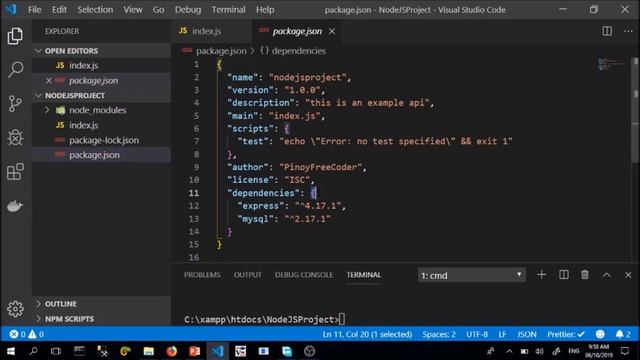
Task: Open editor More Actions ellipsis menu
Action: click(x=628, y=31)
